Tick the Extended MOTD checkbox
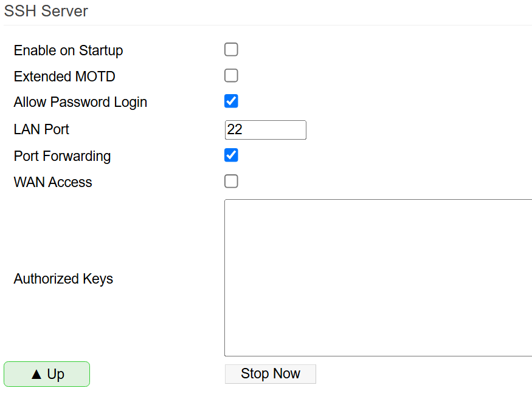The height and width of the screenshot is (402, 532). [231, 76]
